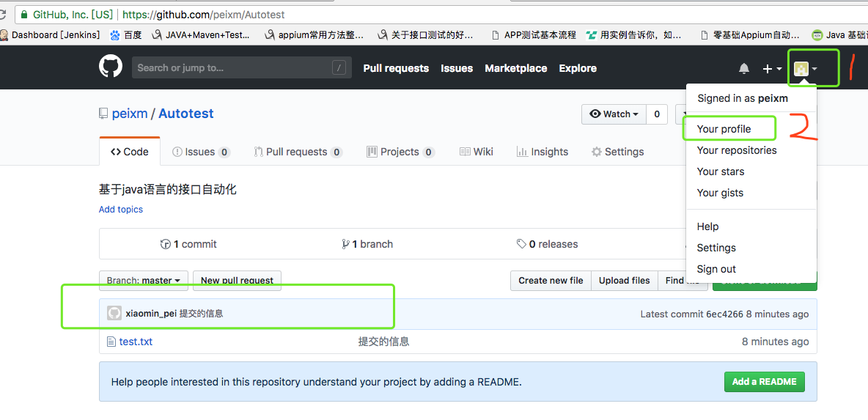Image resolution: width=868 pixels, height=420 pixels.
Task: Select Your gists in the user menu
Action: tap(720, 193)
